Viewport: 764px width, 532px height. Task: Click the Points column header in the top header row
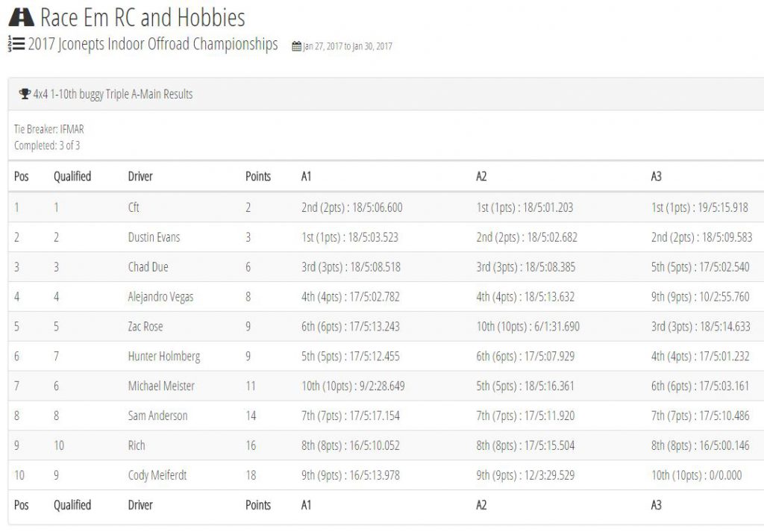258,176
